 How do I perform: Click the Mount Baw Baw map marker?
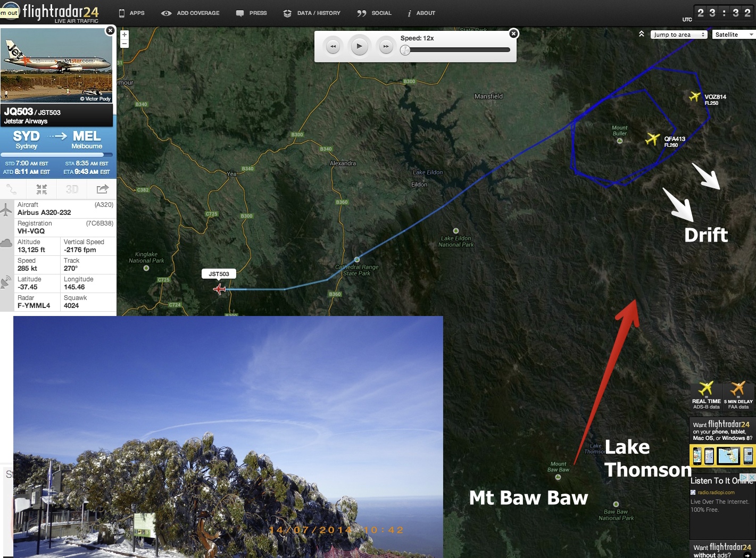click(x=558, y=477)
